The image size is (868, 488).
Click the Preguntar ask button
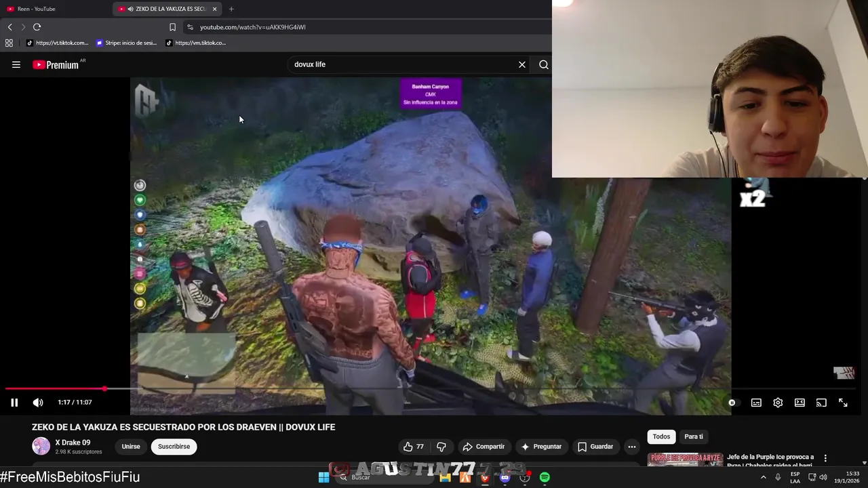coord(541,447)
